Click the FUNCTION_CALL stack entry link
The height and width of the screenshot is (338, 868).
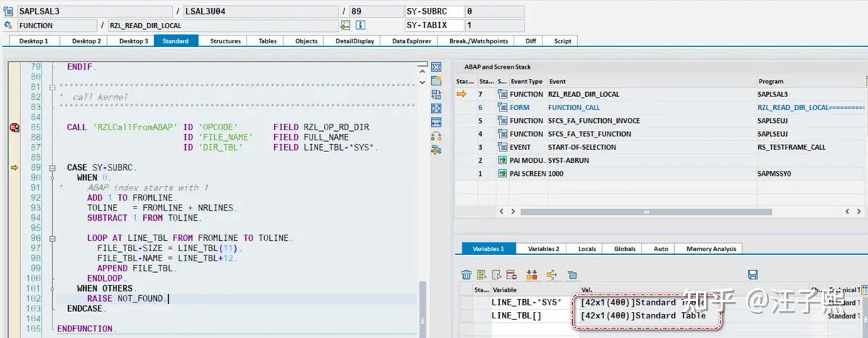[x=574, y=107]
